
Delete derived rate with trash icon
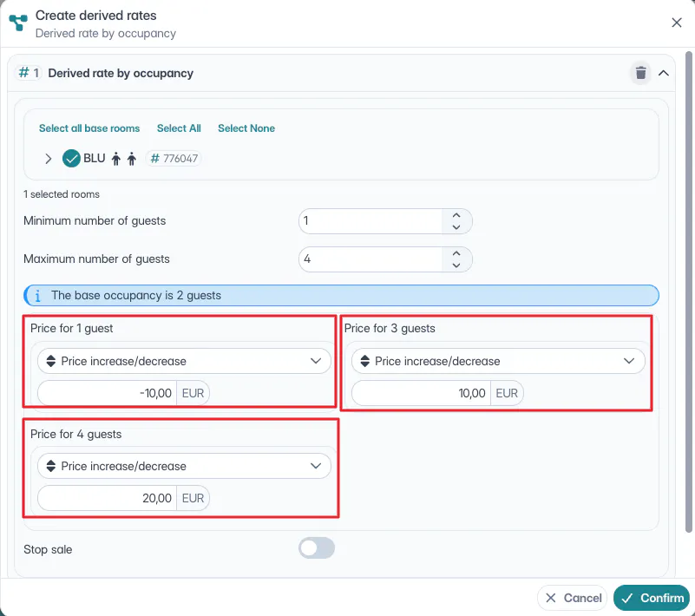[x=640, y=73]
